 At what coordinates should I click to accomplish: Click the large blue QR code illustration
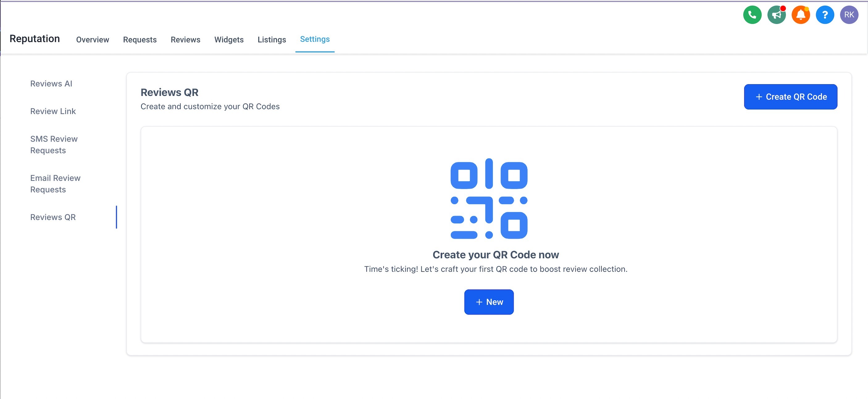[489, 199]
